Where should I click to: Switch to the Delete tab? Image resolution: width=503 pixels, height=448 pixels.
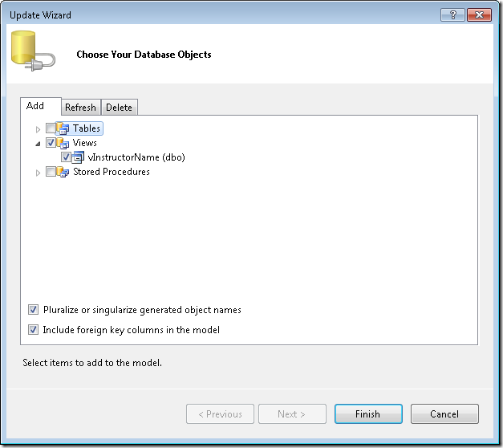(x=120, y=108)
